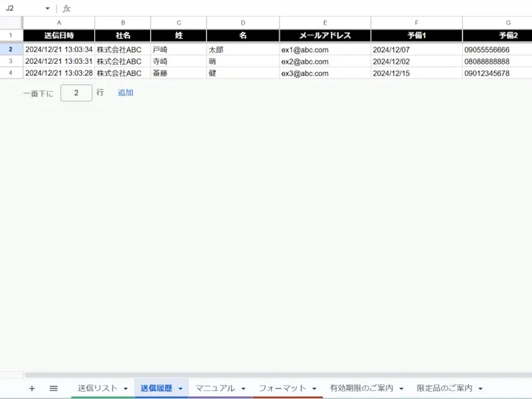Select the 2024/12/07 cell

click(417, 49)
